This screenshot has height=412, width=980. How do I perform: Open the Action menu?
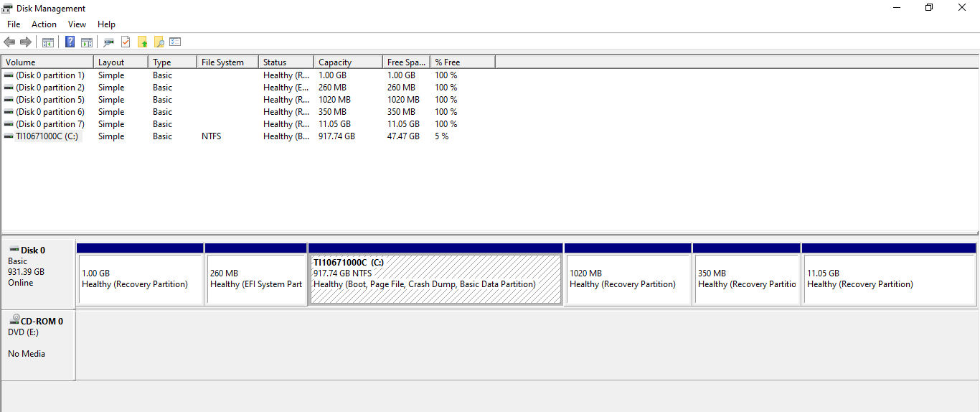pos(44,24)
